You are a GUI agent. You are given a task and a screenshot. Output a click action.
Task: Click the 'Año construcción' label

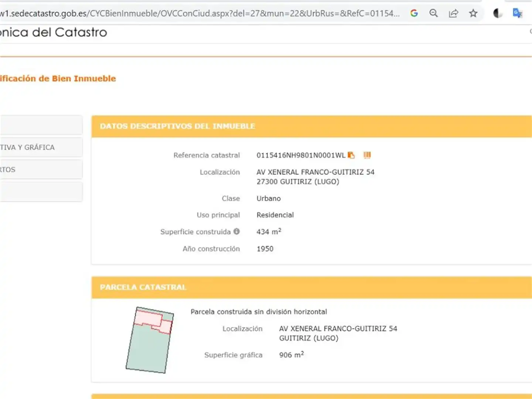point(211,249)
